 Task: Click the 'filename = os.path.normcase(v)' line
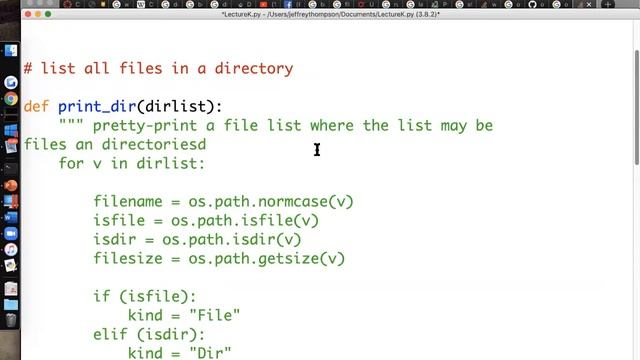coord(223,202)
